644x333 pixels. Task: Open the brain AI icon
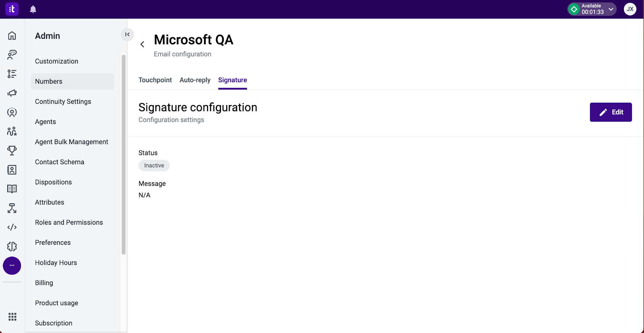[x=12, y=246]
